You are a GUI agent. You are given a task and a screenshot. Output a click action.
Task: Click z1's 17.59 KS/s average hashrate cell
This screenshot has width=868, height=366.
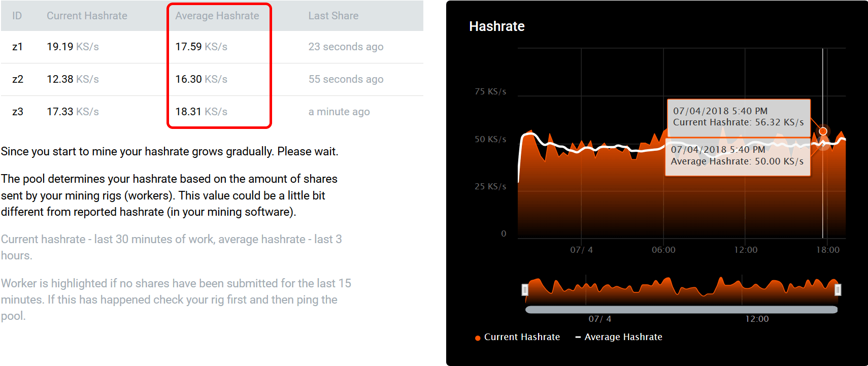(x=202, y=47)
